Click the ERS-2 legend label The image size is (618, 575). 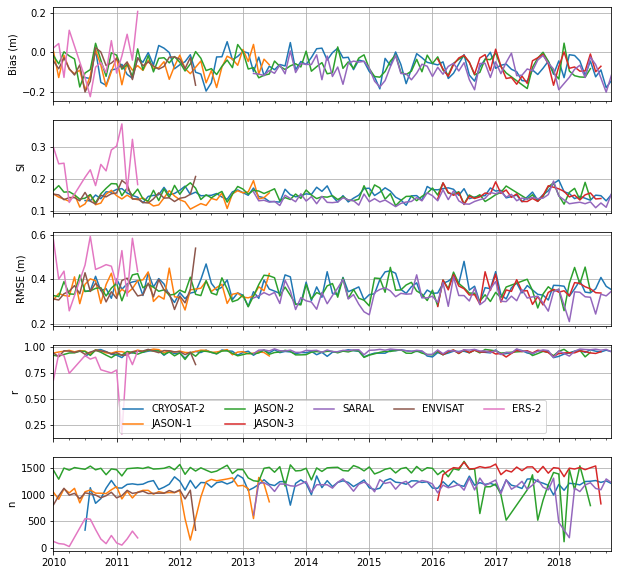[526, 408]
